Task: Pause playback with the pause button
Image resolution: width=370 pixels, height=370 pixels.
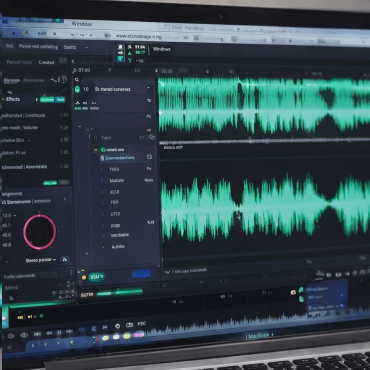Action: pos(59,333)
